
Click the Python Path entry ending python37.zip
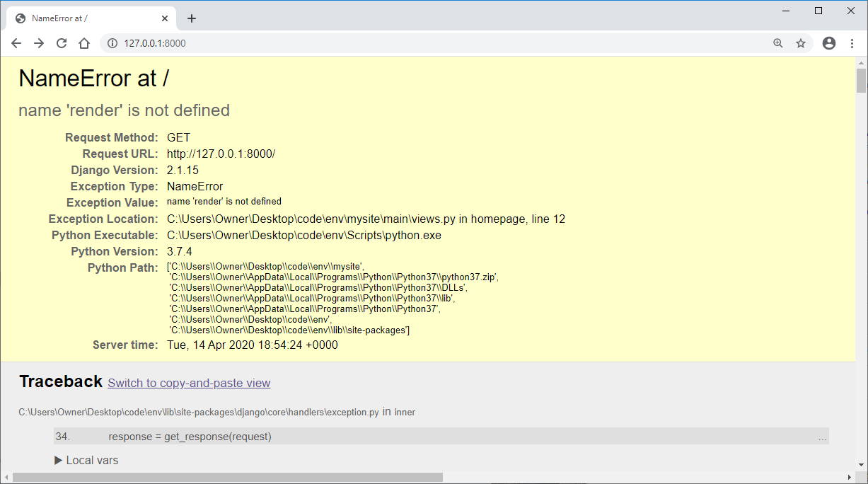pyautogui.click(x=334, y=277)
